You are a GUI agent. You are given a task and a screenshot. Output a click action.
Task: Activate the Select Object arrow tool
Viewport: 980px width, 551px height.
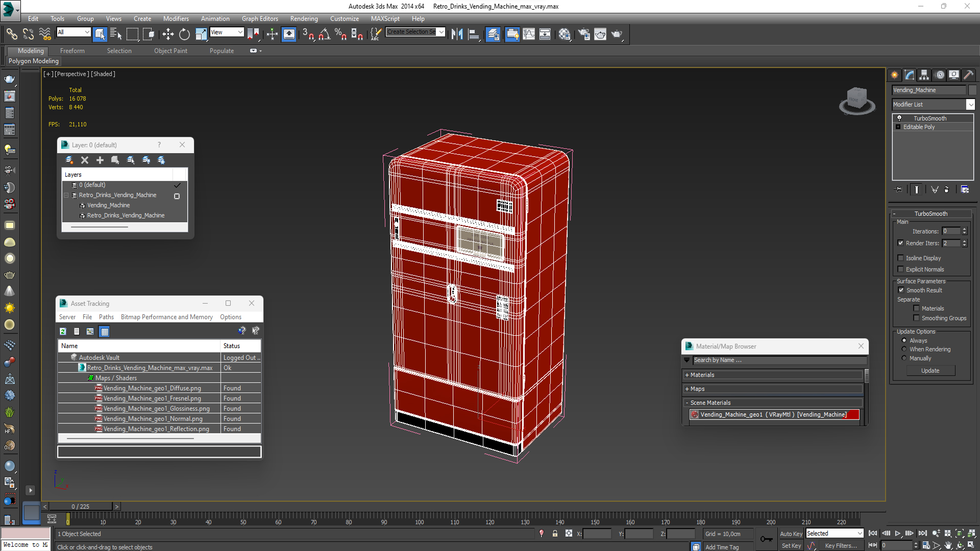click(100, 34)
